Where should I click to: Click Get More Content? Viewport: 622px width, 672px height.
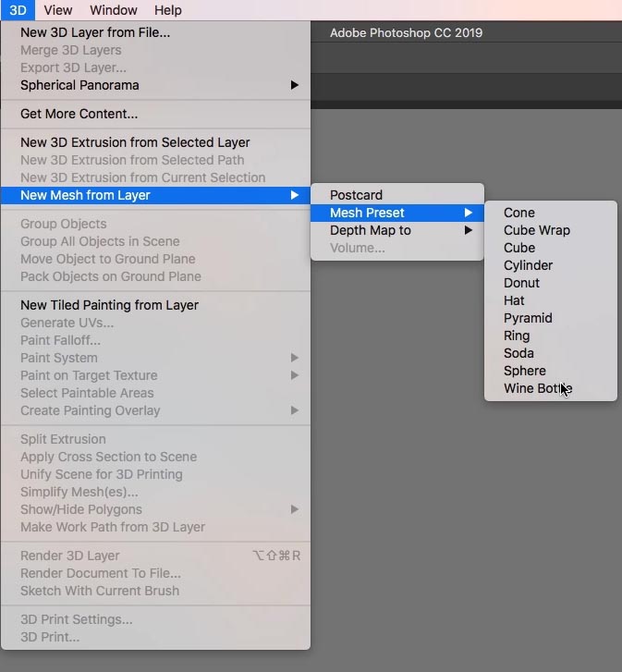(155, 114)
